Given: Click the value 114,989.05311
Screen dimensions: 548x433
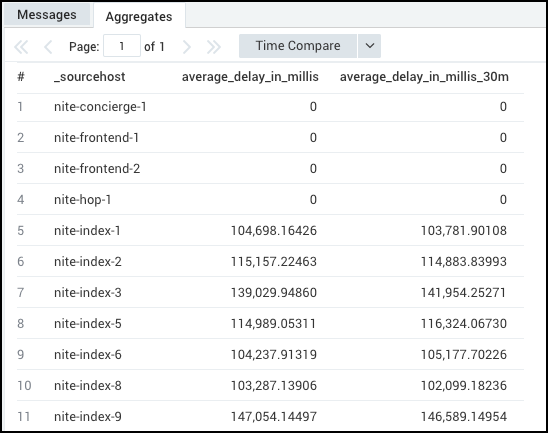Looking at the screenshot, I should (x=274, y=324).
